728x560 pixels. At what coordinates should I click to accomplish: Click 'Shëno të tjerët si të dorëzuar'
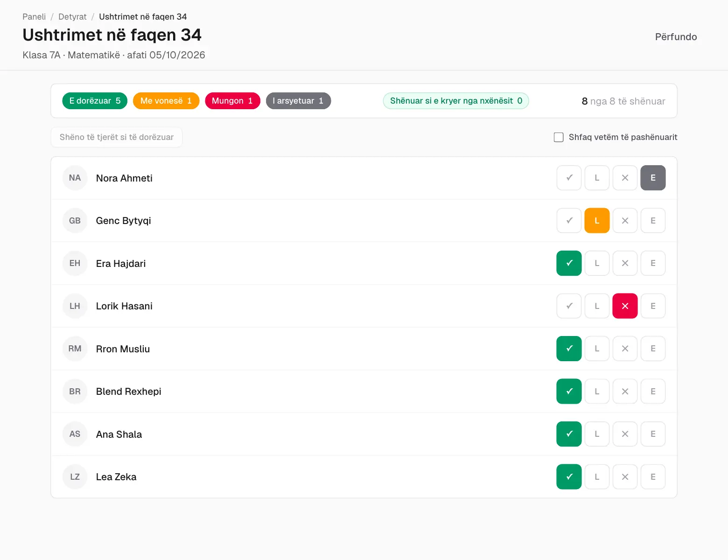[x=117, y=137]
